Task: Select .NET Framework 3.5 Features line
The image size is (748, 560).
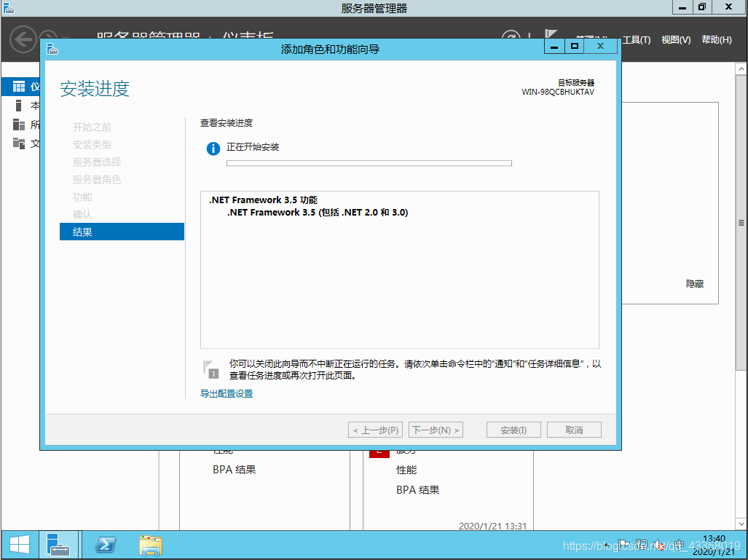Action: coord(263,200)
